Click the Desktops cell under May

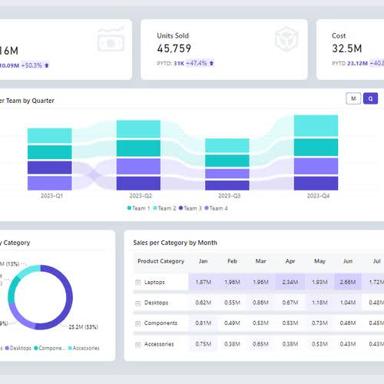pos(320,303)
